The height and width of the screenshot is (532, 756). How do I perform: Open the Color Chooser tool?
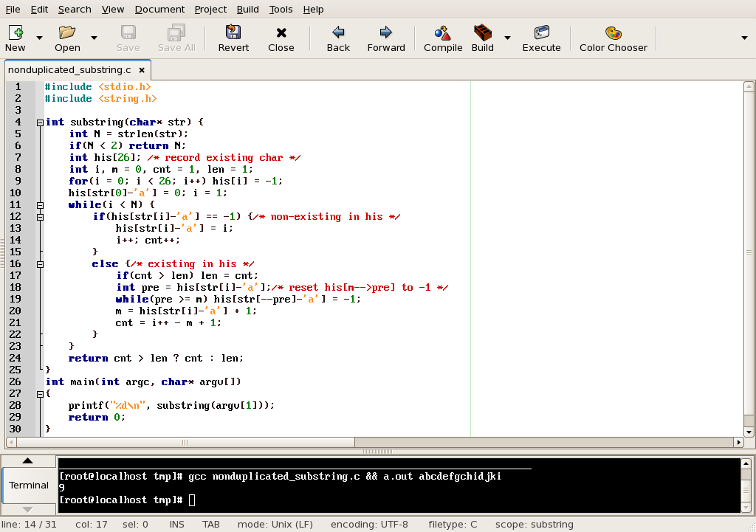click(614, 32)
